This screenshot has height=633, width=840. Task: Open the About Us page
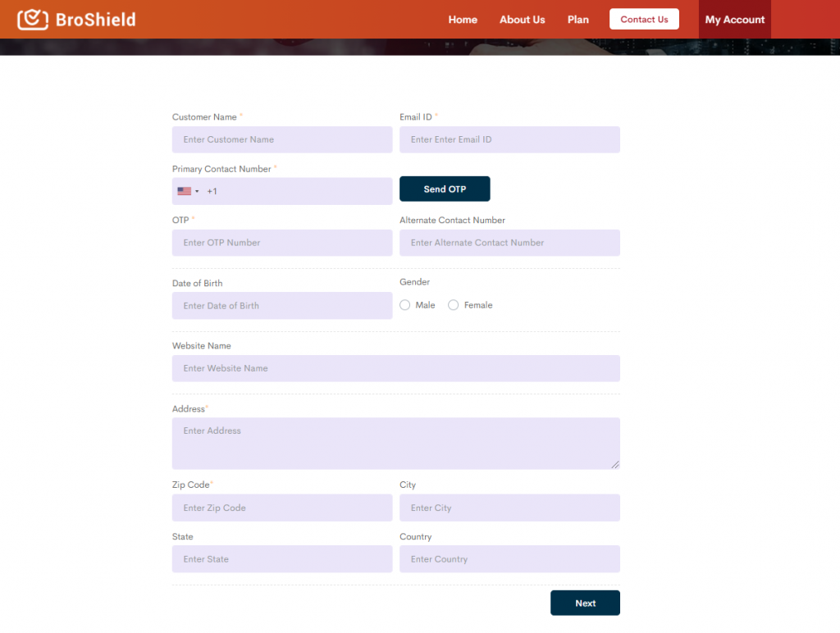coord(523,20)
